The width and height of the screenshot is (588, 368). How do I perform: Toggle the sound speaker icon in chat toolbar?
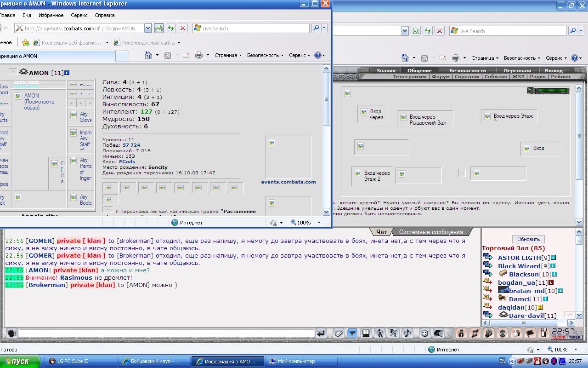click(407, 333)
